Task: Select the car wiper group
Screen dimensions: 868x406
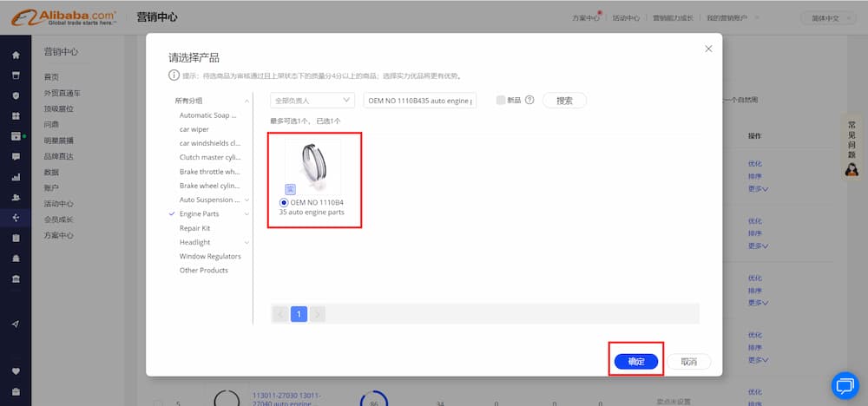Action: (x=194, y=129)
